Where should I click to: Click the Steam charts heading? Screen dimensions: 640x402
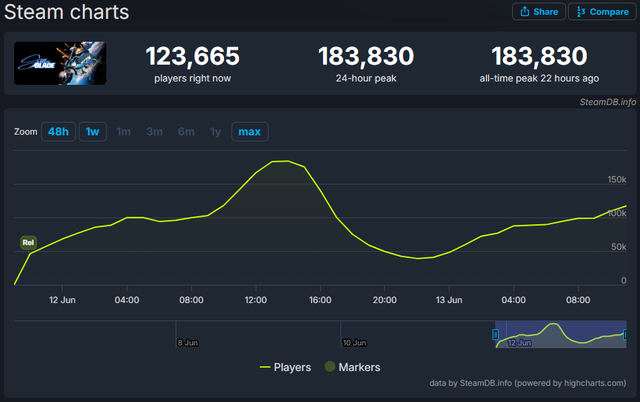pos(67,12)
